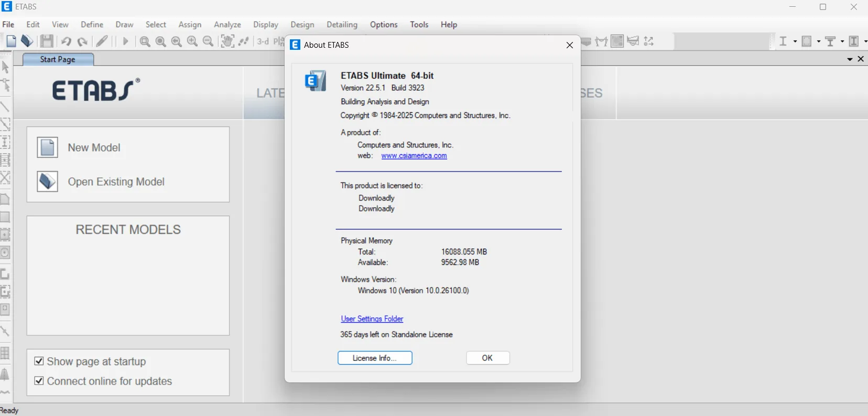Click the steel I-section design icon
Viewport: 868px width, 416px height.
coord(783,41)
